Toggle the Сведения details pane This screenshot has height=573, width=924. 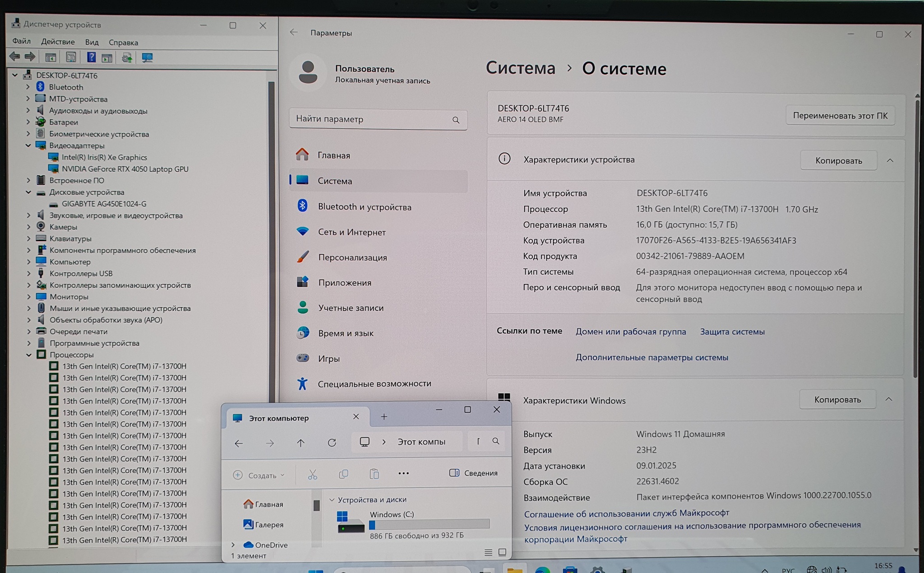click(x=474, y=473)
